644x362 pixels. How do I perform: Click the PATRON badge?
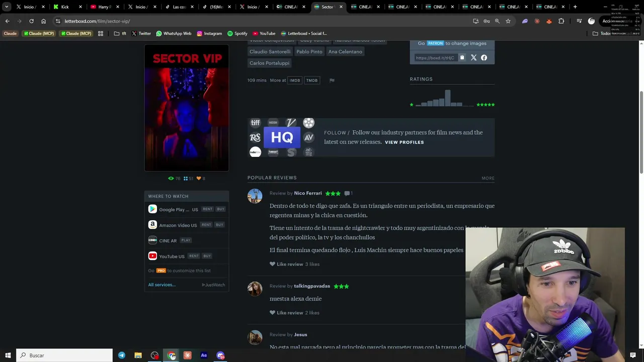tap(435, 43)
